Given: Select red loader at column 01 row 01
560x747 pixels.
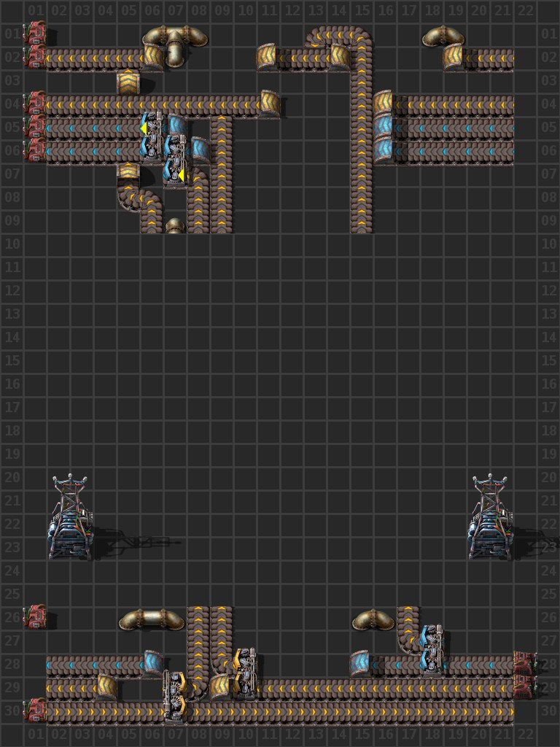Looking at the screenshot, I should click(x=35, y=34).
